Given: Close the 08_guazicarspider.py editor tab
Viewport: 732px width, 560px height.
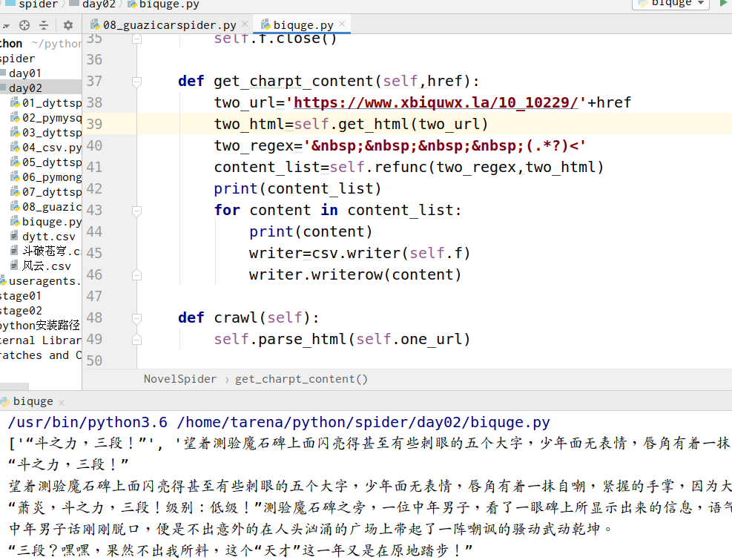Looking at the screenshot, I should (x=245, y=25).
